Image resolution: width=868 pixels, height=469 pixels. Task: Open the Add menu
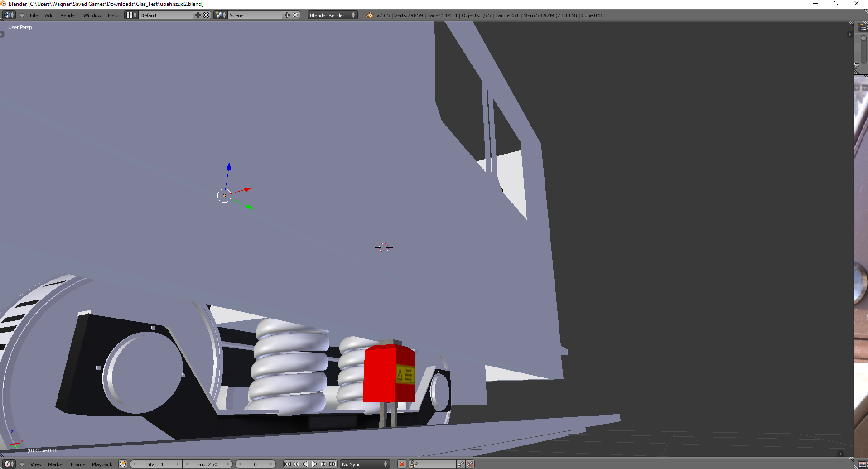point(49,15)
